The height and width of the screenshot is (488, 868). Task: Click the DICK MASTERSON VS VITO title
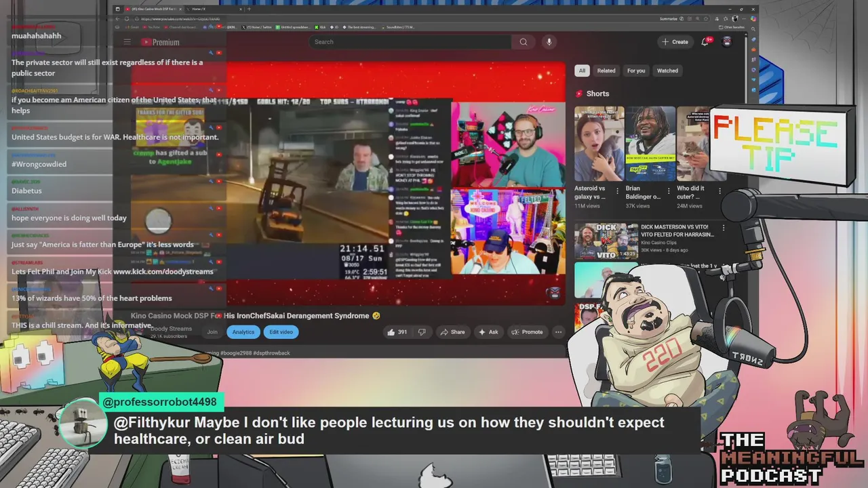pyautogui.click(x=677, y=230)
